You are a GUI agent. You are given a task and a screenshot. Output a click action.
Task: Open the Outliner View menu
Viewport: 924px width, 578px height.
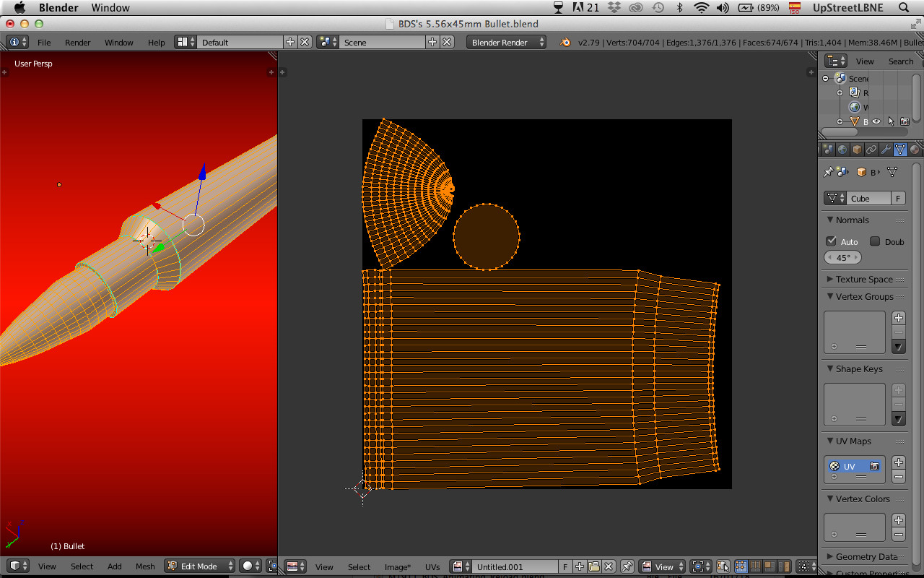864,61
